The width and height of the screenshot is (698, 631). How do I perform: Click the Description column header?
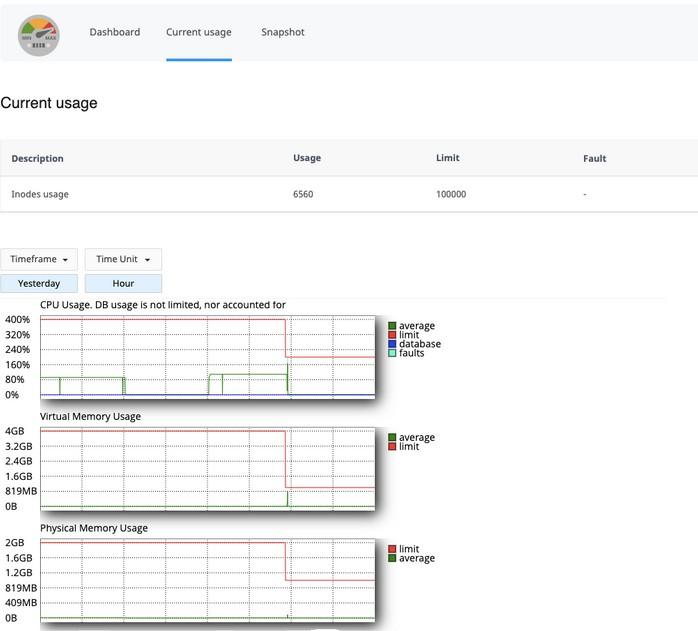[38, 158]
